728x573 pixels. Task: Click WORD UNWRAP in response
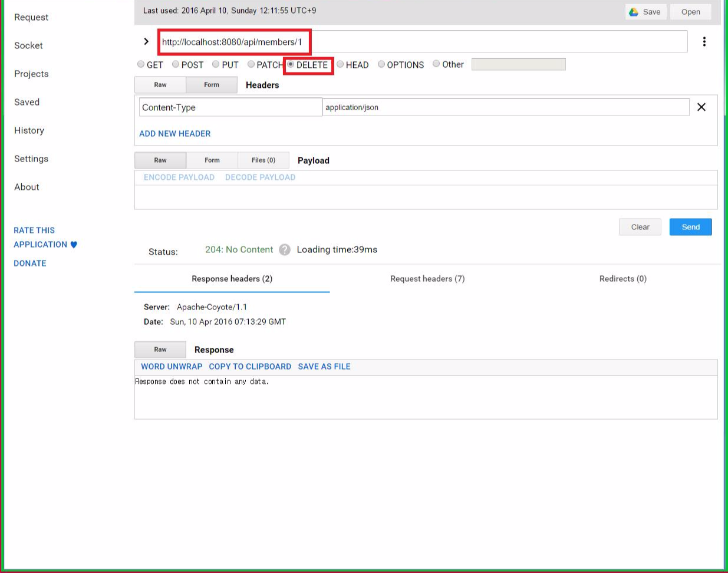pos(172,367)
